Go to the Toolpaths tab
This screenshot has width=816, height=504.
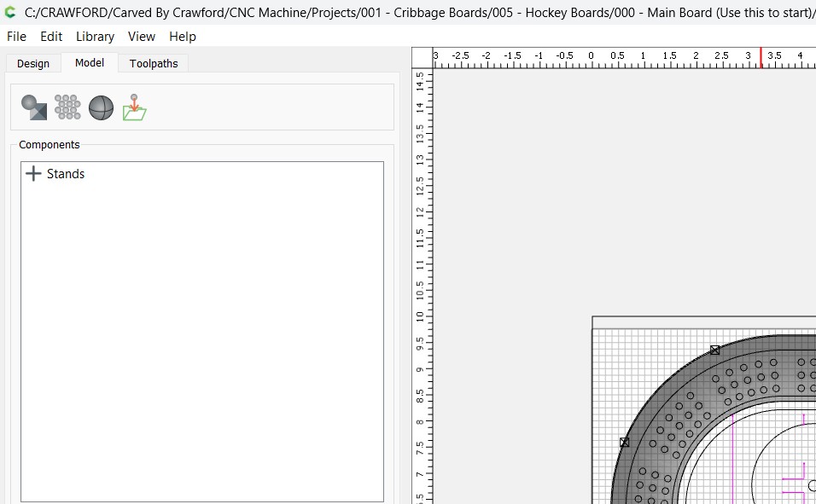pyautogui.click(x=154, y=64)
